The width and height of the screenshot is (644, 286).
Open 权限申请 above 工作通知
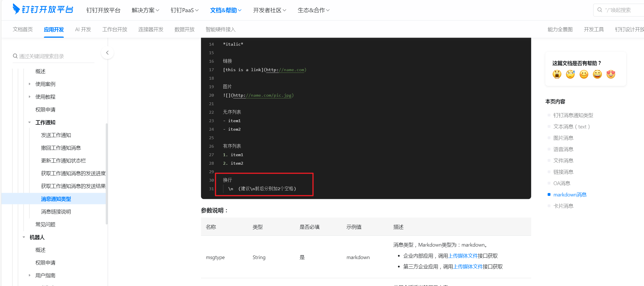coord(45,109)
